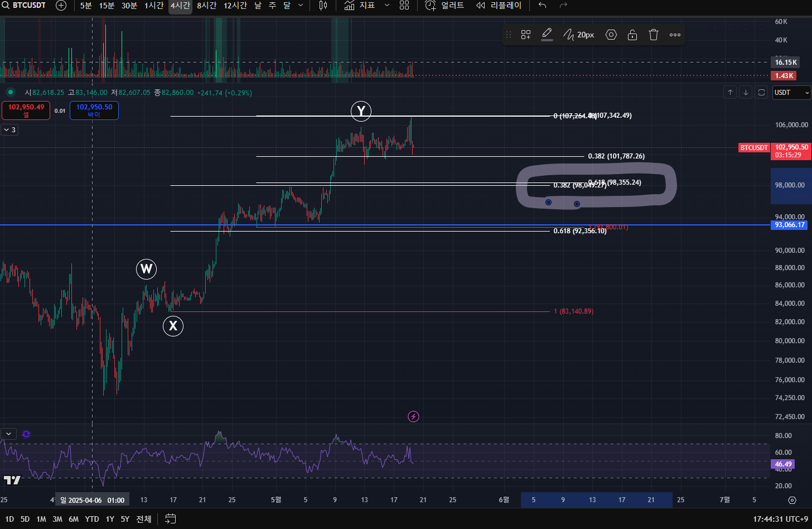Set date range to 1D
Screen dimensions: 812x529
(9, 519)
